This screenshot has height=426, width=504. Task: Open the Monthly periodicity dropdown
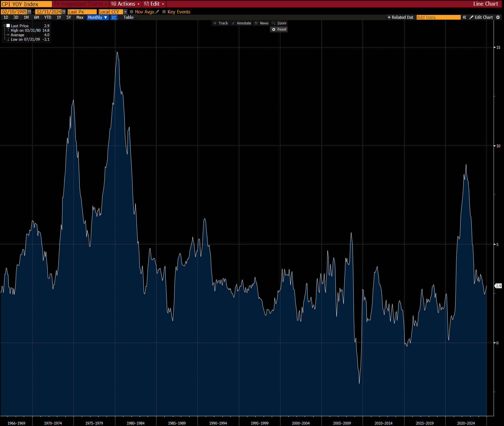coord(97,17)
